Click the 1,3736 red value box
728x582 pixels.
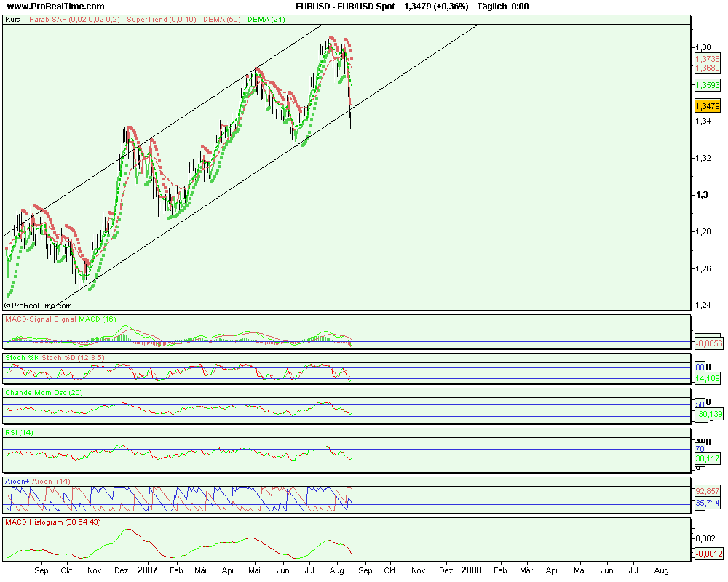click(707, 59)
